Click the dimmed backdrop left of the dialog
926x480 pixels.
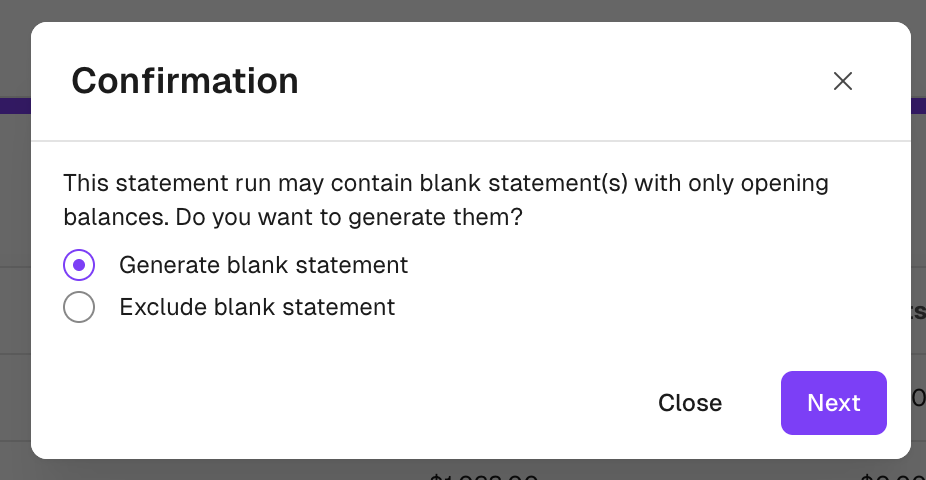click(x=14, y=300)
